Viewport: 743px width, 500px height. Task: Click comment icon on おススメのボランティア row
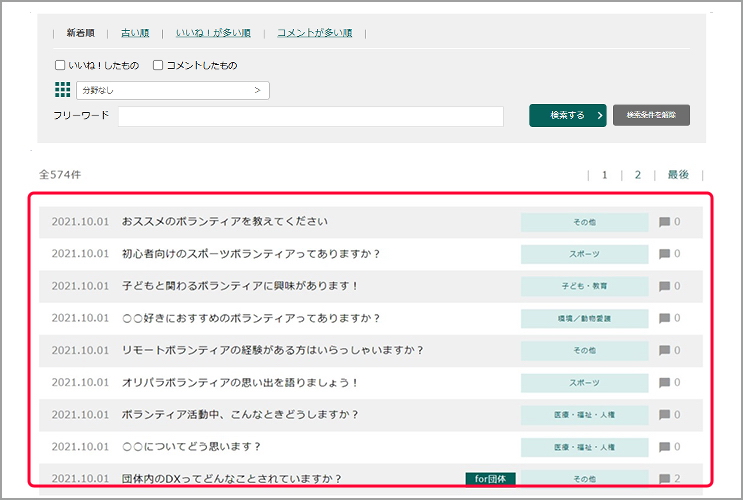tap(664, 222)
